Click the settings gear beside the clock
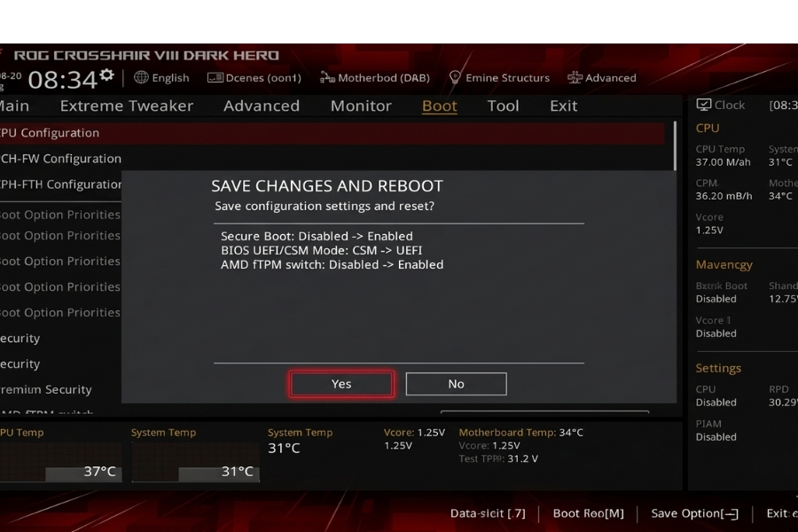Viewport: 798px width, 532px height. click(x=106, y=74)
